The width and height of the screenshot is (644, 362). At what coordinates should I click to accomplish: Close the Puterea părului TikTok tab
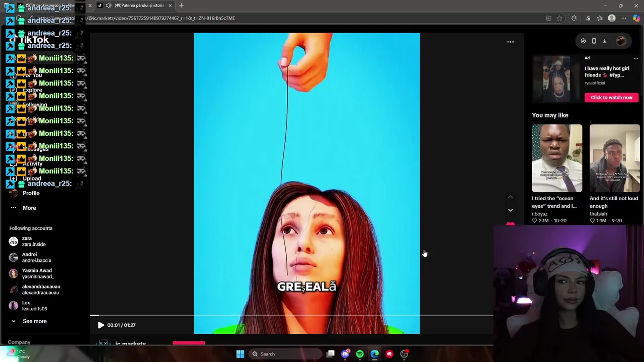[170, 6]
